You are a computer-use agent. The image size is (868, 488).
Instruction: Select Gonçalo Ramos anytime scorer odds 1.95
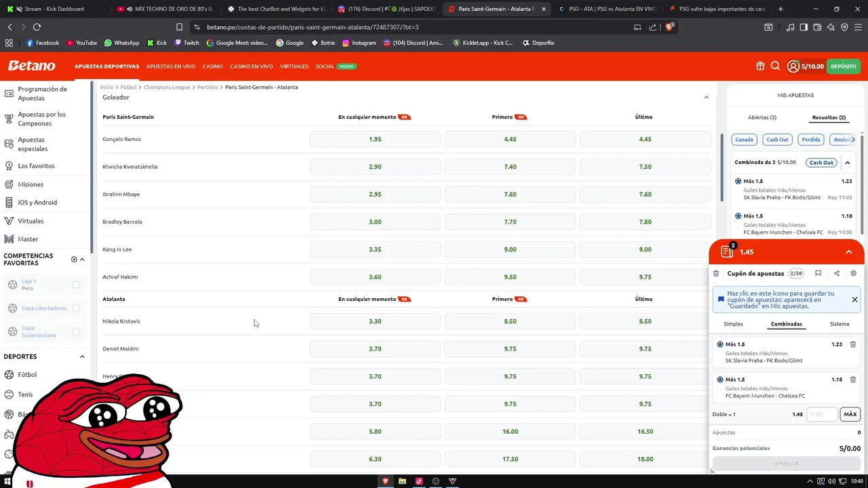click(375, 139)
